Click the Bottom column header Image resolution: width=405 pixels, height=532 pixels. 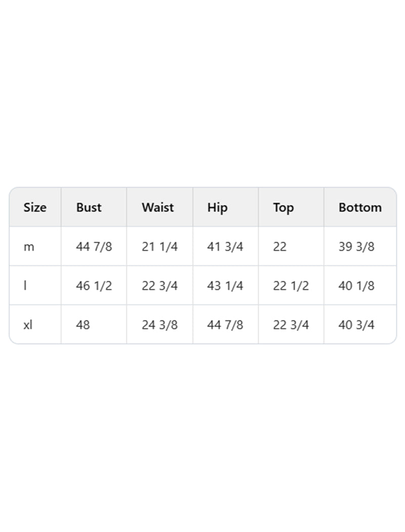tap(360, 207)
